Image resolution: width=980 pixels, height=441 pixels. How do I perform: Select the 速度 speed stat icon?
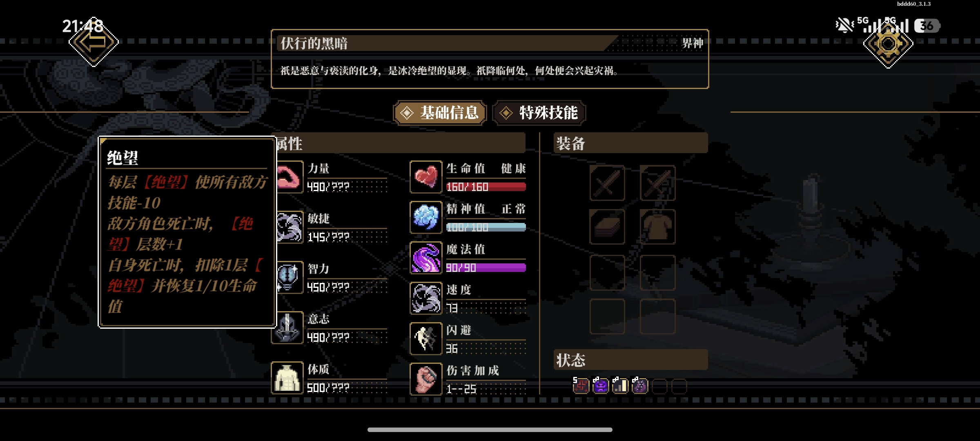point(426,298)
